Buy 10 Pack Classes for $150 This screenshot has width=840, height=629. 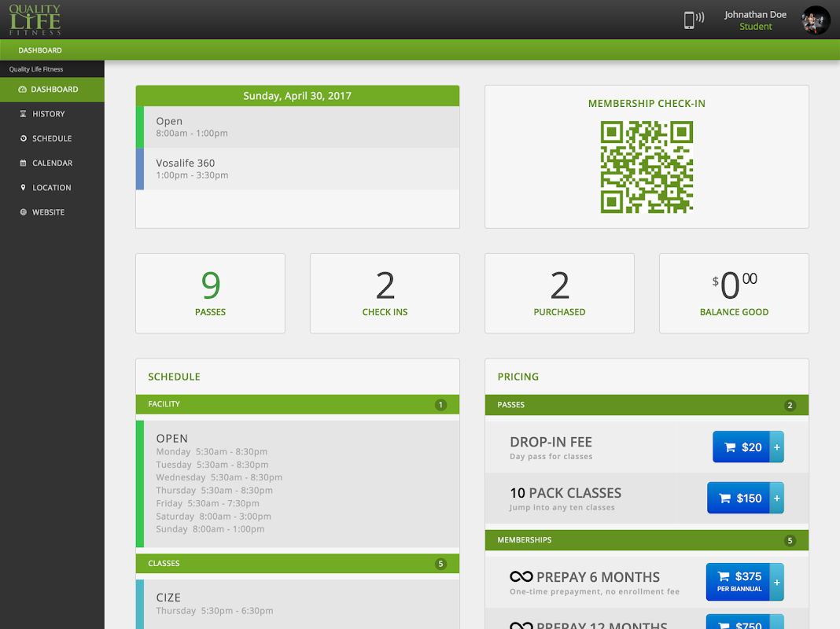click(x=739, y=498)
